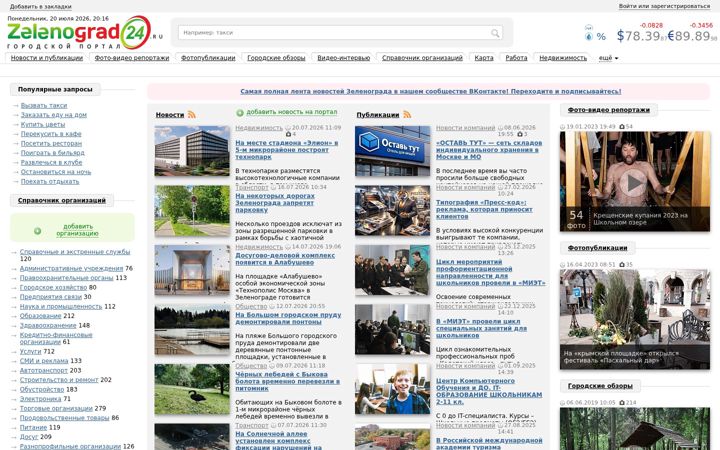
Task: Open the Образование organizations category
Action: [40, 316]
